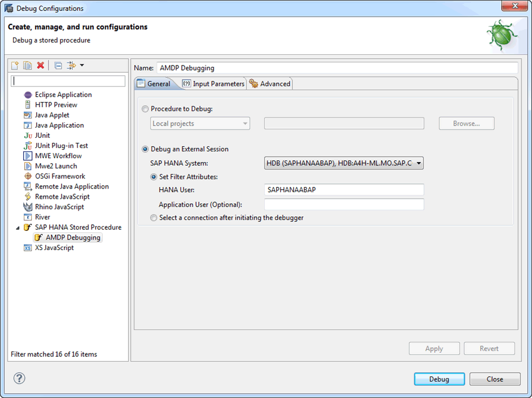Select AMDP Debugging in the tree
This screenshot has width=532, height=398.
[73, 238]
